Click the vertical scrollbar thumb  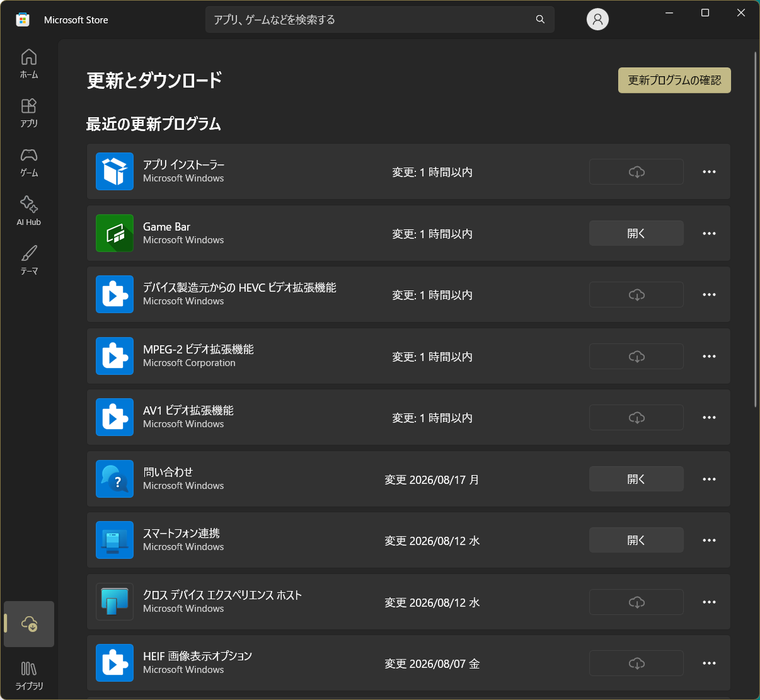coord(755,229)
